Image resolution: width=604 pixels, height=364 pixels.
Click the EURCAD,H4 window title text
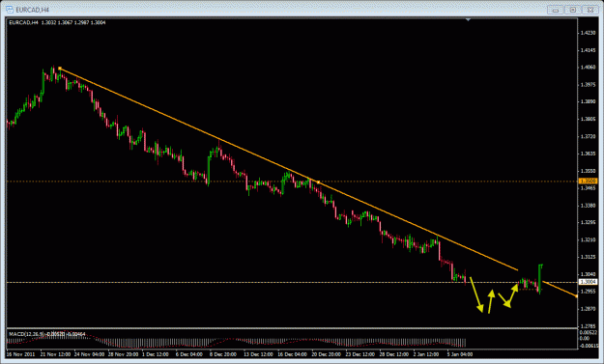coord(33,10)
